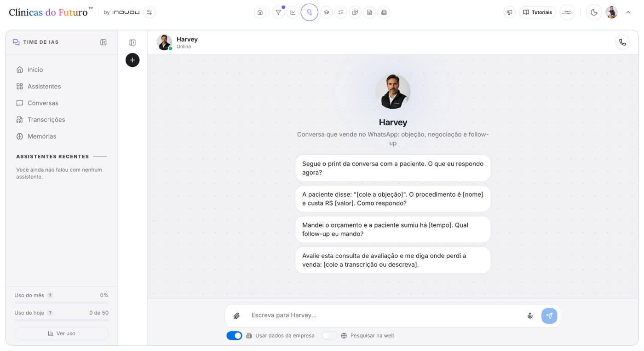
Task: Open the funnel filter icon in top toolbar
Action: coord(278,12)
